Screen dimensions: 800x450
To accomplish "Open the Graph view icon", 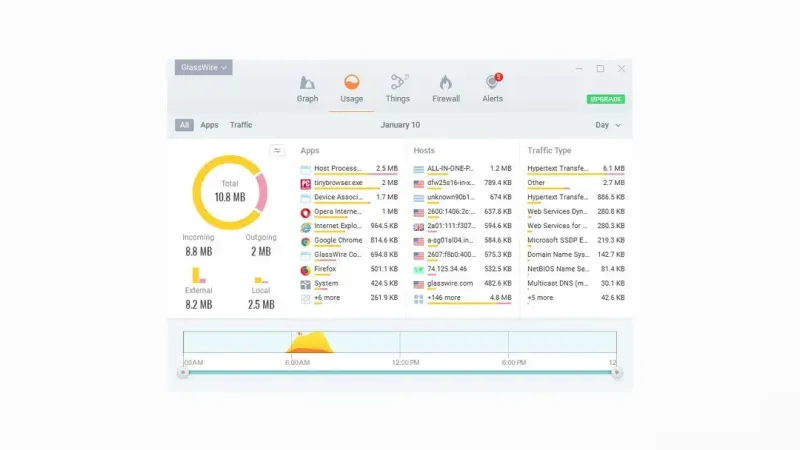I will [307, 82].
